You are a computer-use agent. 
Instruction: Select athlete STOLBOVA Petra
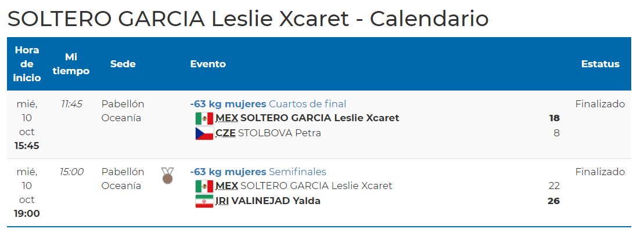279,133
